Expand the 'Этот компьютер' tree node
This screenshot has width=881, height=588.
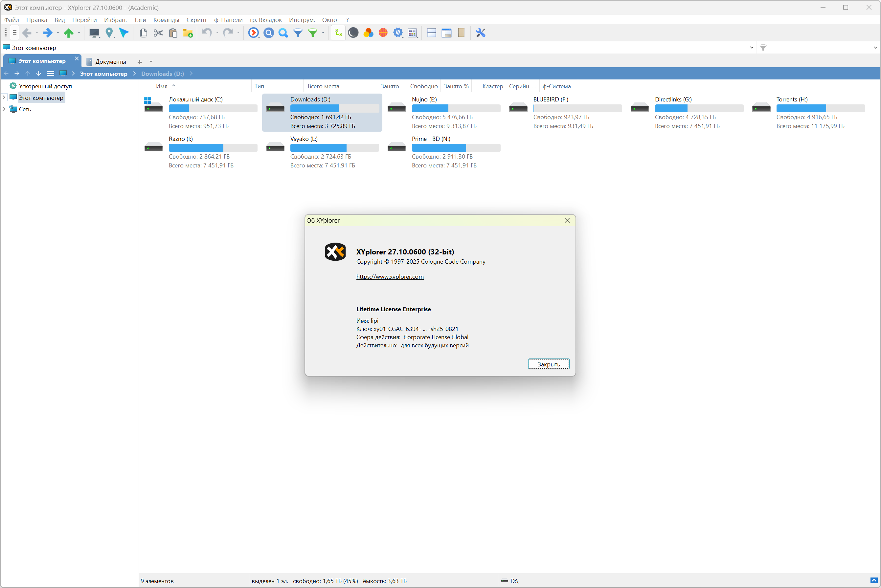[4, 98]
